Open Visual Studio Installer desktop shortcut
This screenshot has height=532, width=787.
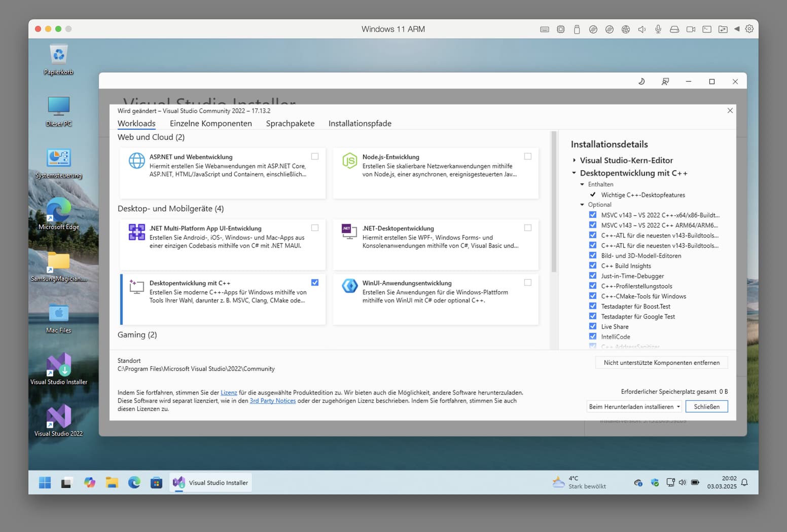point(59,369)
